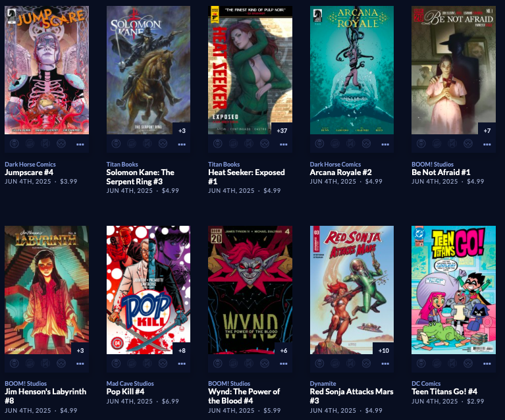This screenshot has height=420, width=505.
Task: Mark Wynd: The Power of the Blood as read
Action: tap(249, 363)
